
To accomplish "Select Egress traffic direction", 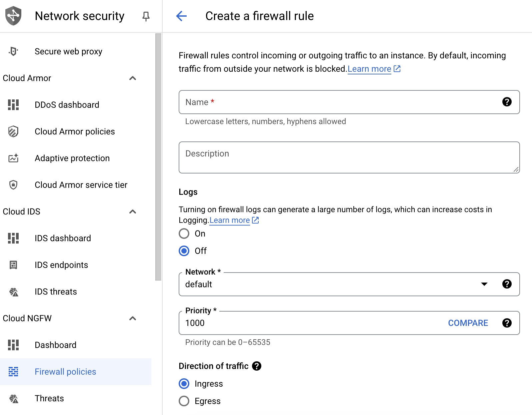I will (184, 401).
